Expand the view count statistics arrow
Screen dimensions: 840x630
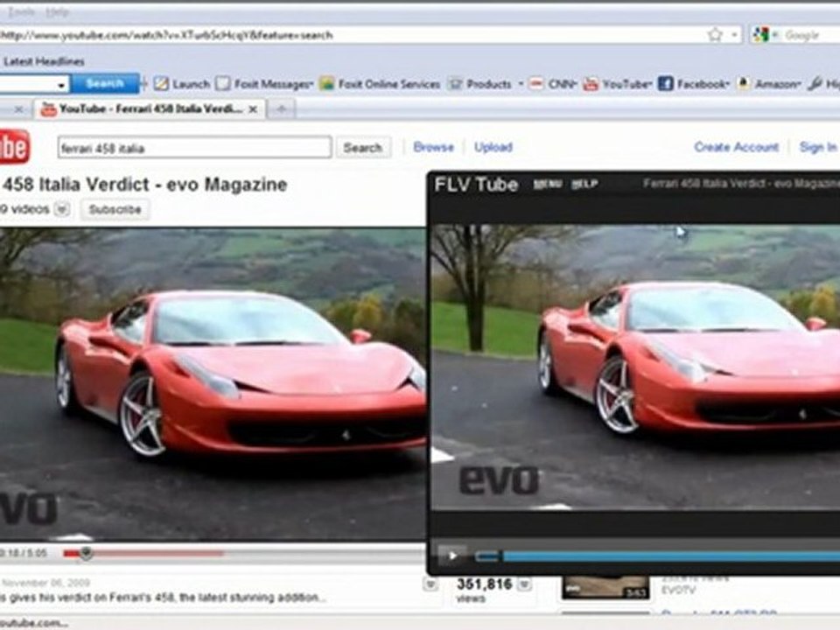(x=525, y=584)
